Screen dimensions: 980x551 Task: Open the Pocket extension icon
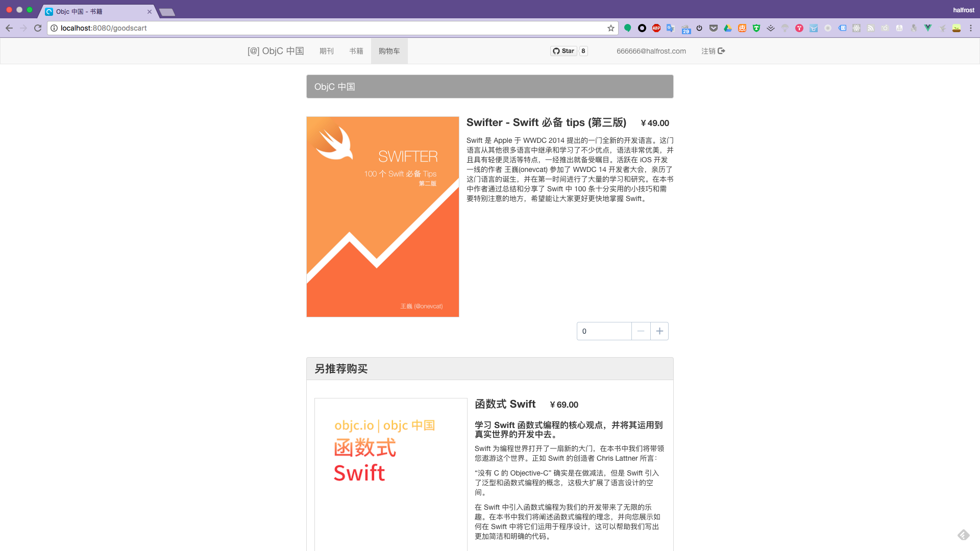point(714,28)
